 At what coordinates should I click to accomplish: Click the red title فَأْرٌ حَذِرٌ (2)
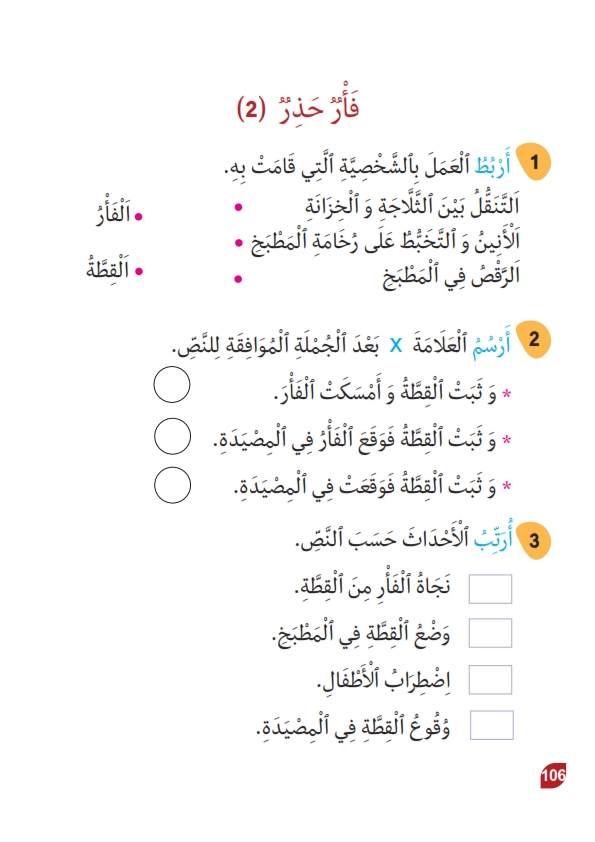tap(298, 107)
